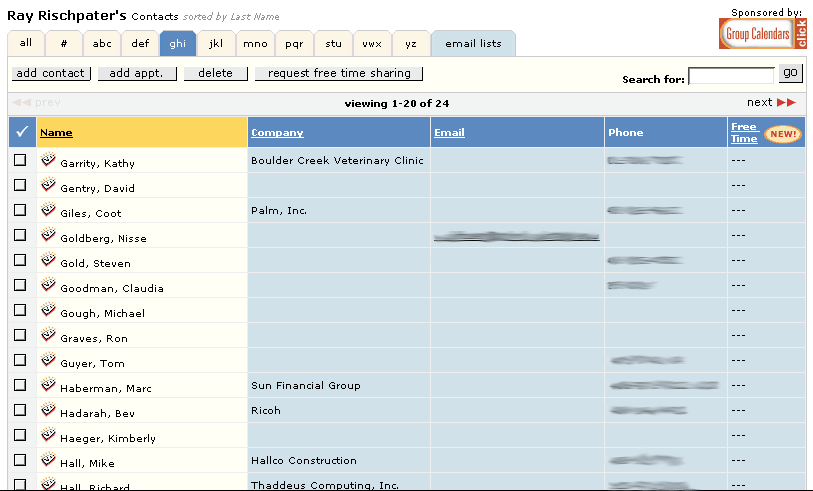This screenshot has width=813, height=491.
Task: Click the checkmark select-all header icon
Action: coord(22,132)
